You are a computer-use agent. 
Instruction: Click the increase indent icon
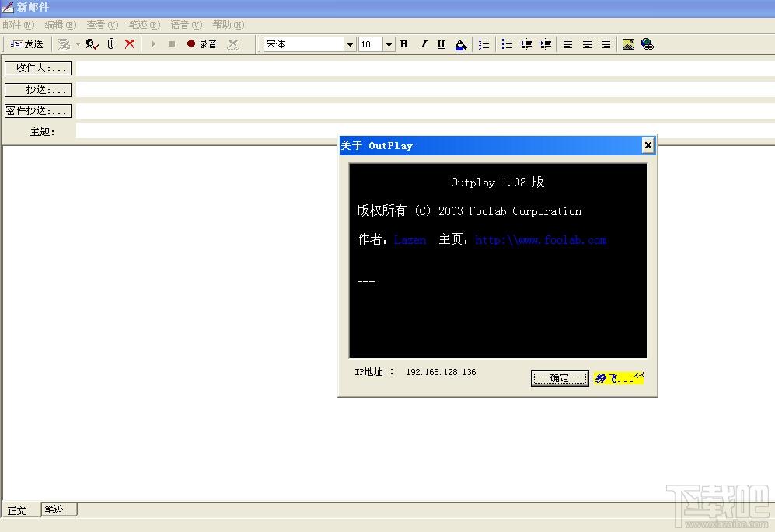coord(545,44)
